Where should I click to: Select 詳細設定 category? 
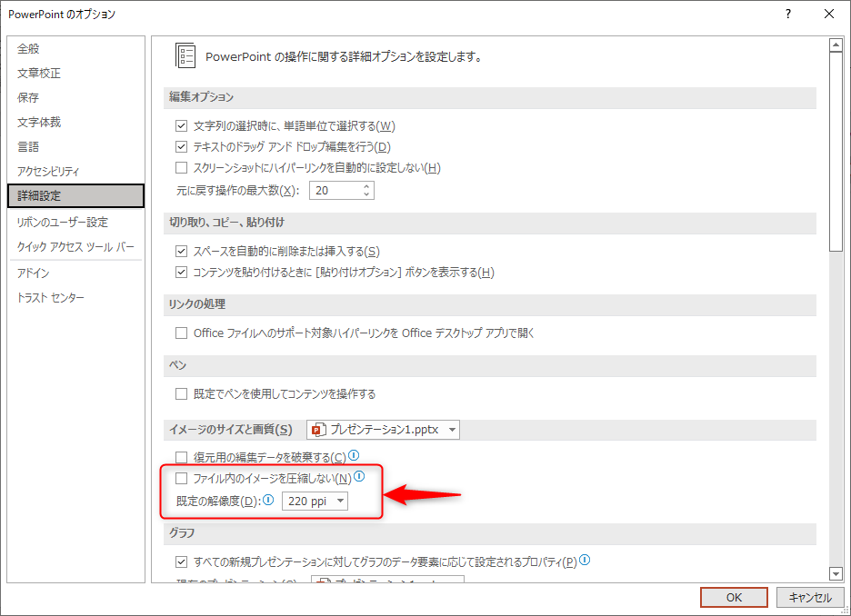coord(76,195)
